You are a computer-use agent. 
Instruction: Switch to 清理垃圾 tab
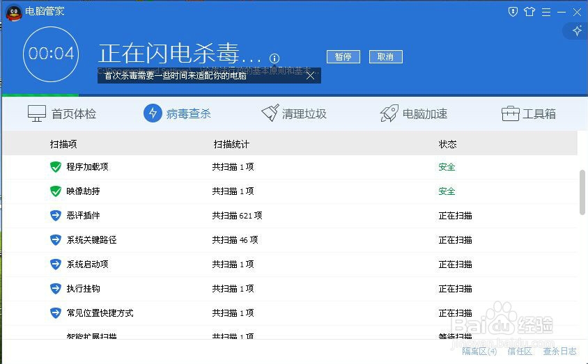pos(293,113)
